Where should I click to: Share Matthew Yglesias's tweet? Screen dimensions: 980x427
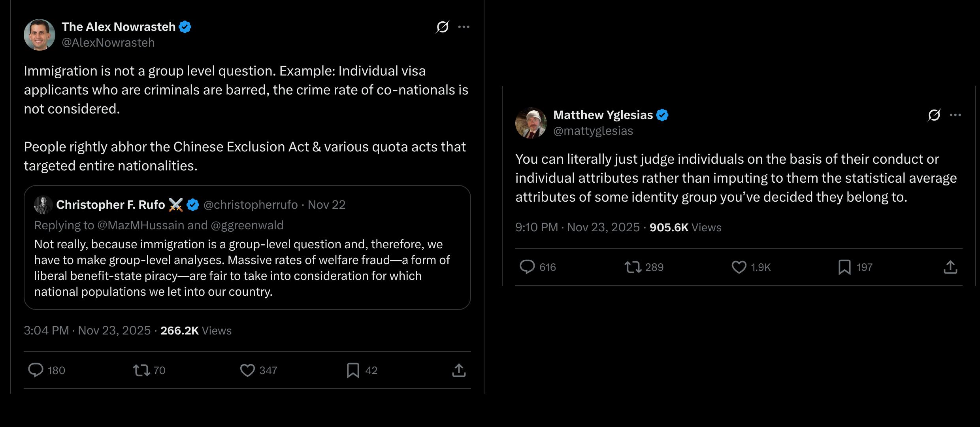[x=950, y=267]
